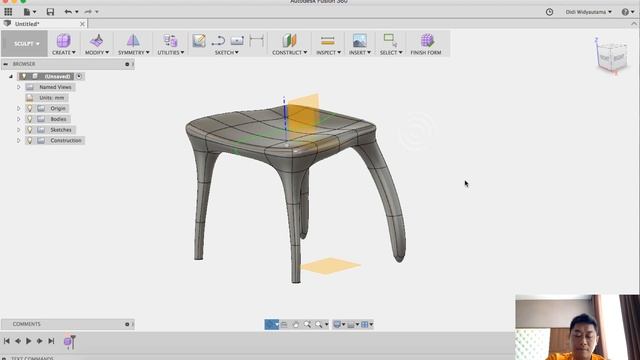Switch to the Untitled* document tab
The width and height of the screenshot is (640, 360).
[27, 24]
